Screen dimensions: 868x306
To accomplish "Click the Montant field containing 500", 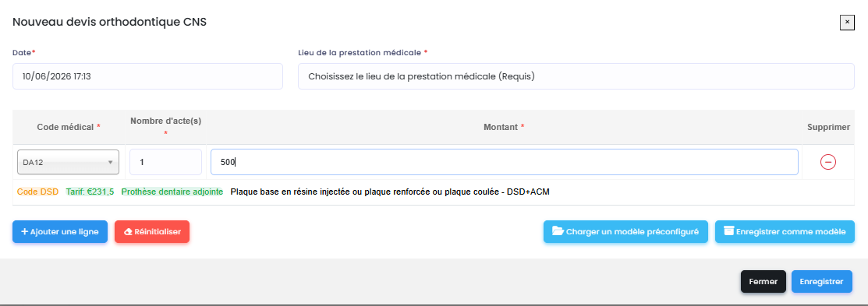I will (x=505, y=163).
